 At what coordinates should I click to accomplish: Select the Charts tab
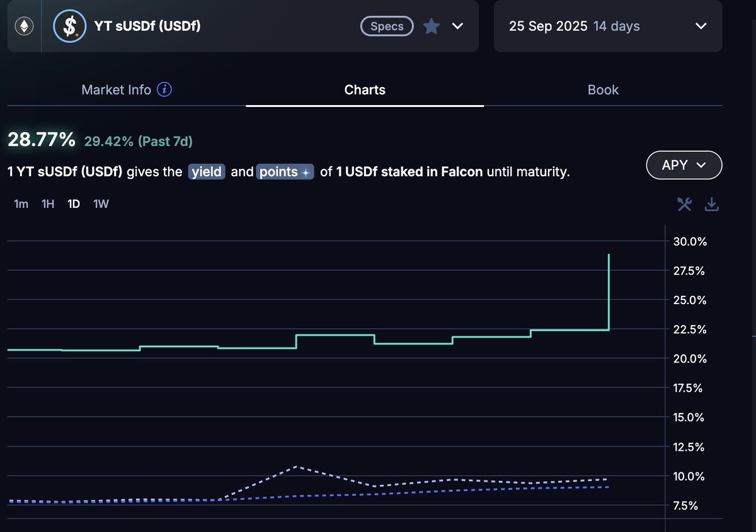(x=365, y=89)
